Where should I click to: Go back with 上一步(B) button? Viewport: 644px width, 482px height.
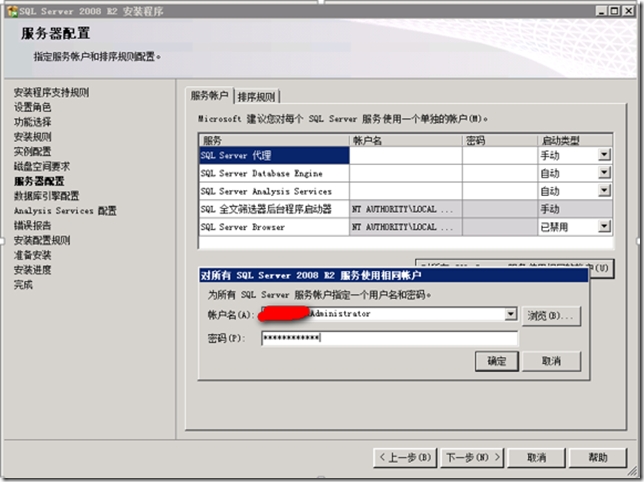click(x=405, y=457)
